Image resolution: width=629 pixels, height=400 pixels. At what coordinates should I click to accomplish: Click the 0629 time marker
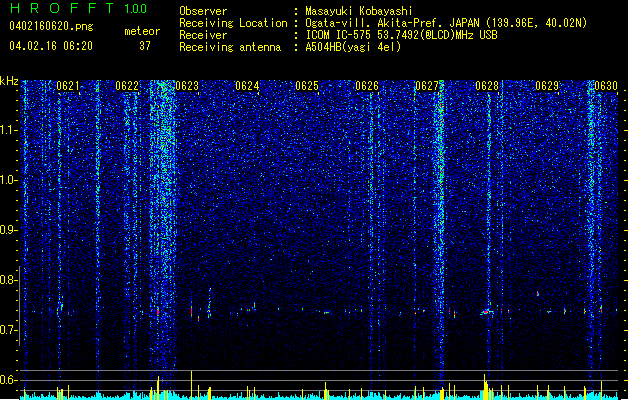[x=547, y=86]
